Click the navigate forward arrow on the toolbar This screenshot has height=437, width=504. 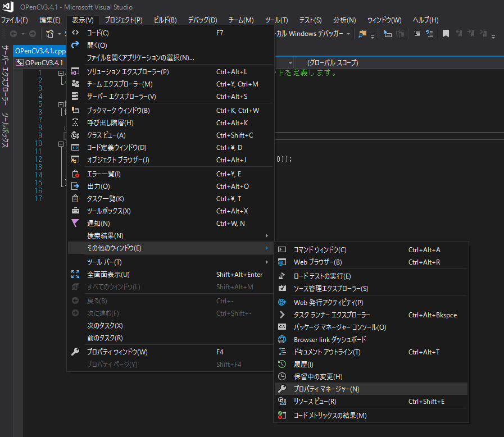32,34
